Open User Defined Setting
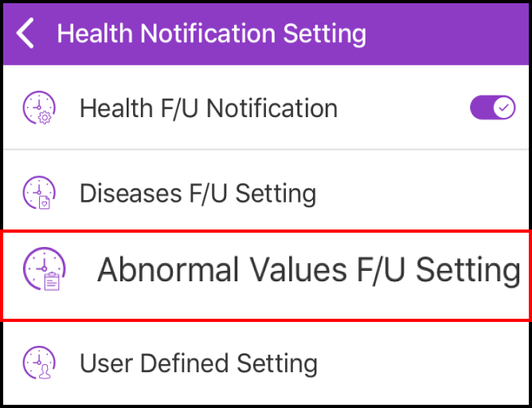Viewport: 532px width, 408px height. tap(198, 363)
